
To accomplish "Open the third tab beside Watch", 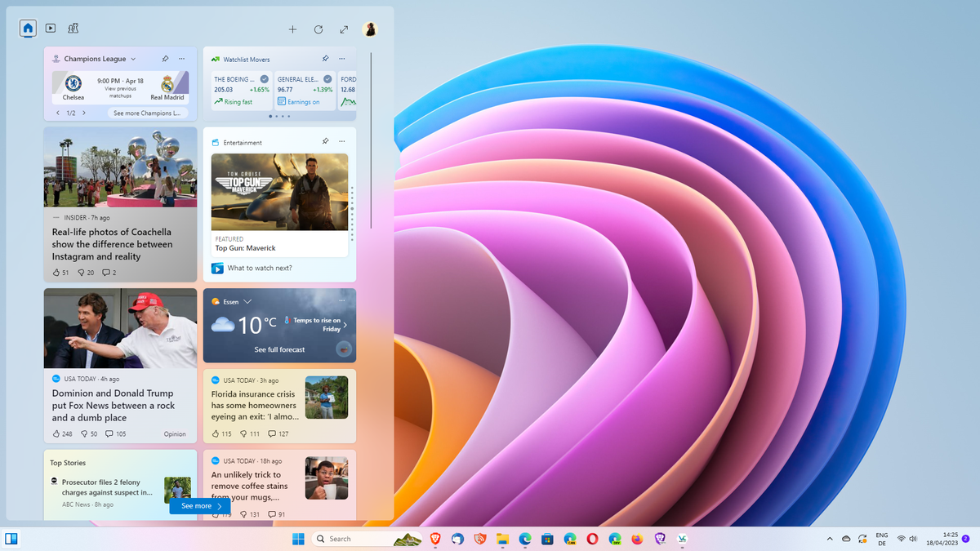I will [x=73, y=28].
